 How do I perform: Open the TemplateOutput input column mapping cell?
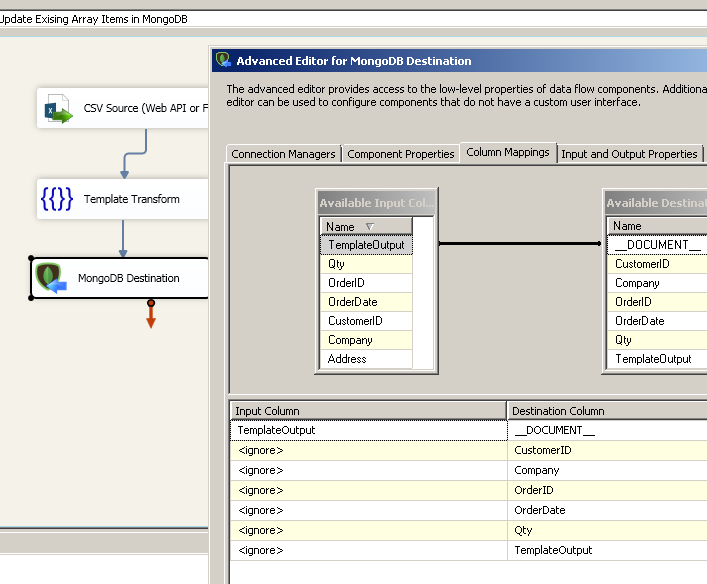(369, 430)
